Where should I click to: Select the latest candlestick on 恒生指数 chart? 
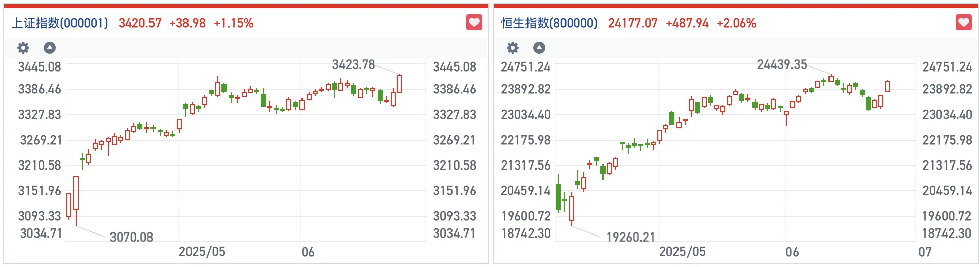(888, 86)
